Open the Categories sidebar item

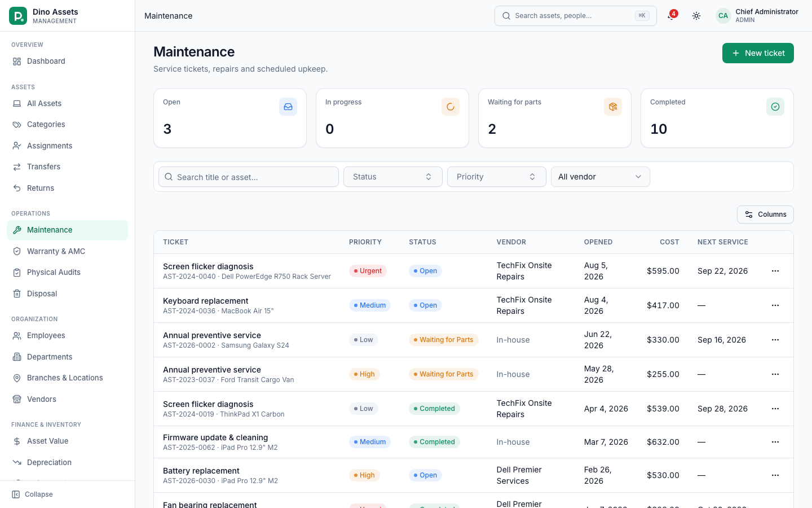67,124
